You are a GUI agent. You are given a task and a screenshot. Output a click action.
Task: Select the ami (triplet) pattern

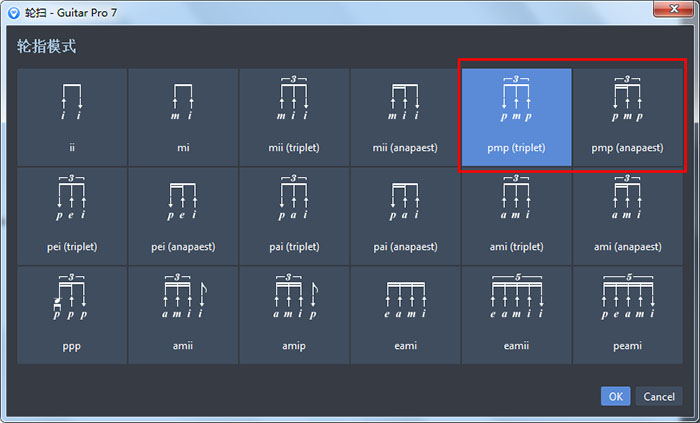click(x=516, y=215)
